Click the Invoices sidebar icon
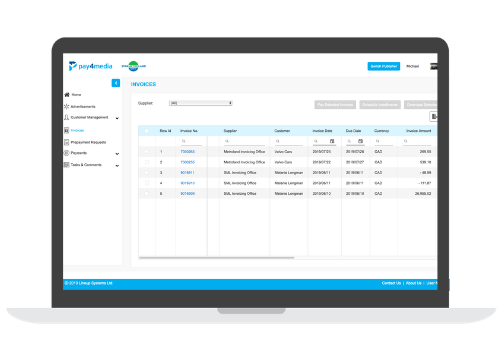 coord(66,130)
